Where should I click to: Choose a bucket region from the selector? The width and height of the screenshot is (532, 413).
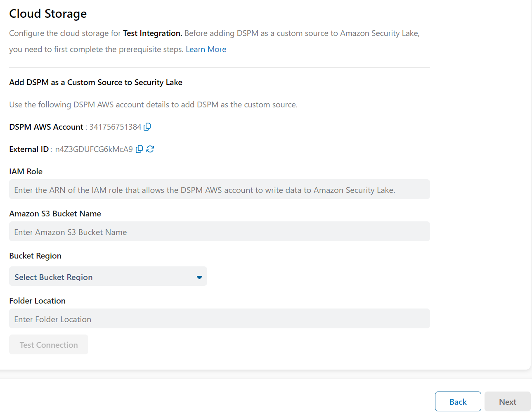pos(107,276)
